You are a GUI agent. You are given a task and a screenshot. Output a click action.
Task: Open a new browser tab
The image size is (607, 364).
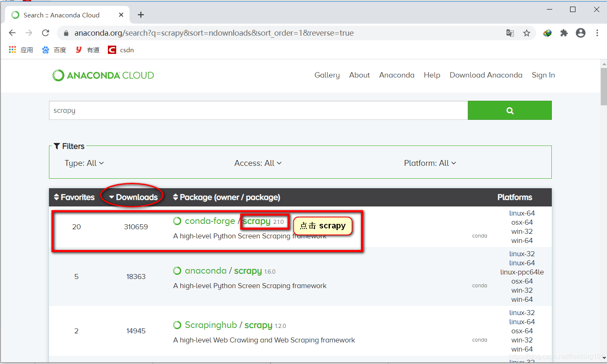coord(141,15)
